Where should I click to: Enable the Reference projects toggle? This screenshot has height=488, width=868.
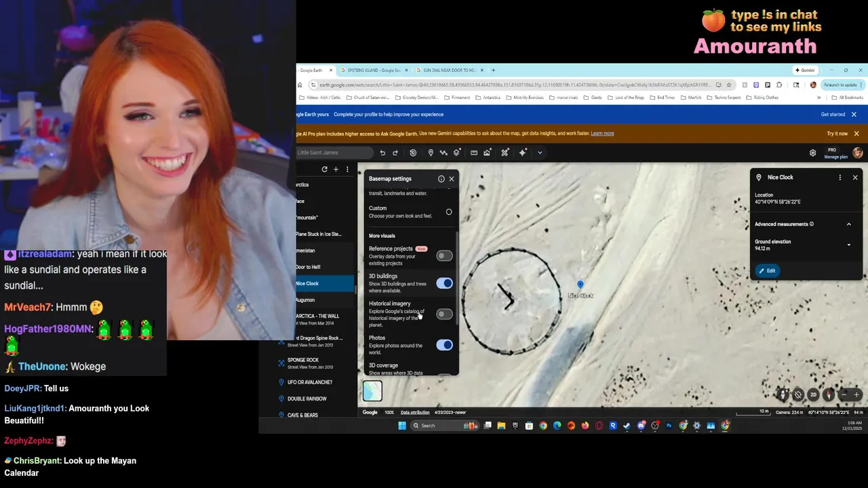(x=444, y=256)
